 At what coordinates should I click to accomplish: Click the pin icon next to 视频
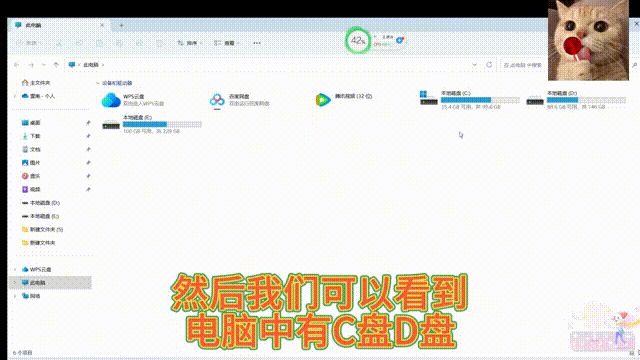(88, 189)
